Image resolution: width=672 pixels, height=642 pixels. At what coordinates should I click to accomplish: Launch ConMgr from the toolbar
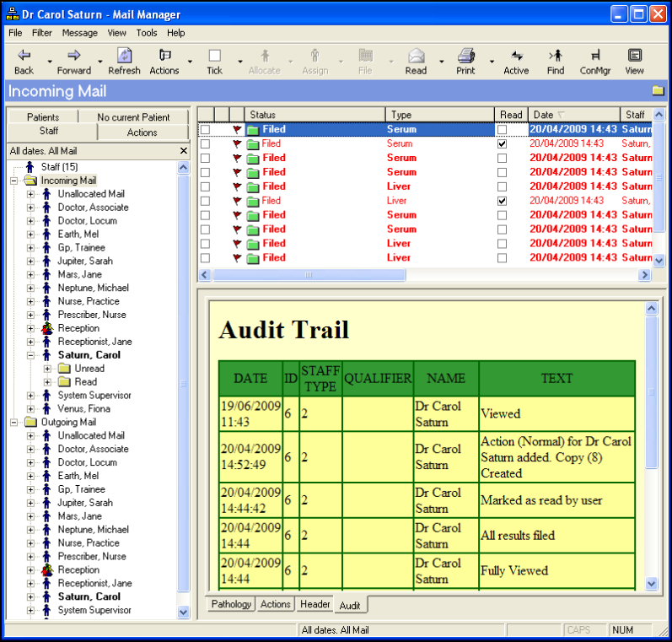tap(595, 57)
